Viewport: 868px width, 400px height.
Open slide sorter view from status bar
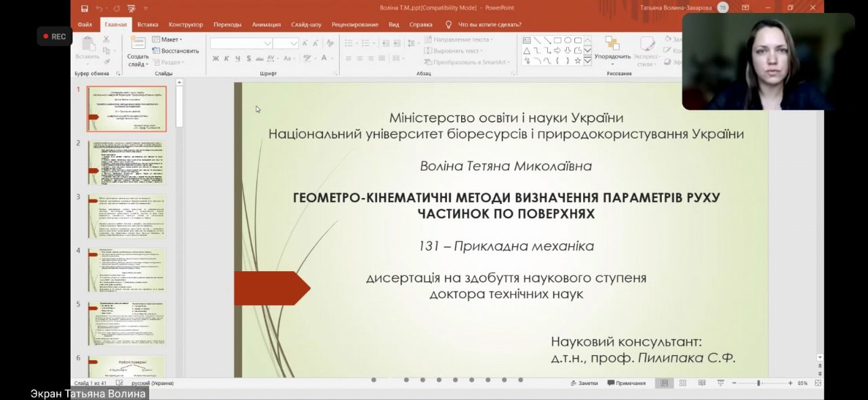tap(683, 383)
